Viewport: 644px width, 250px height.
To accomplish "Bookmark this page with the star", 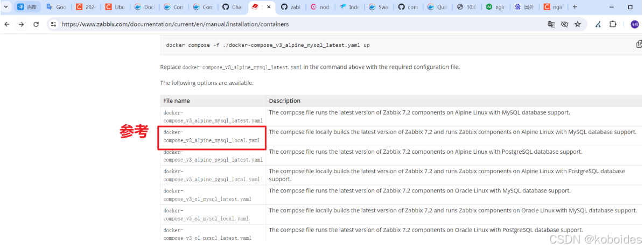I will click(577, 24).
